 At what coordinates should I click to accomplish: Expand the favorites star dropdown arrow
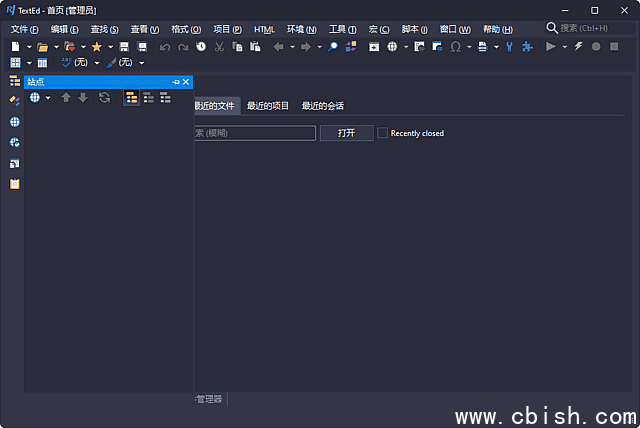110,47
